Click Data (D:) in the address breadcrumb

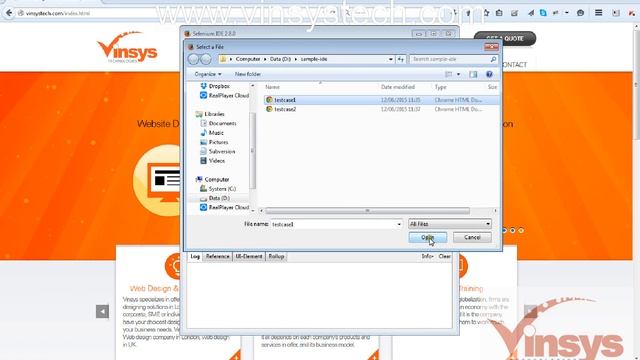[280, 59]
